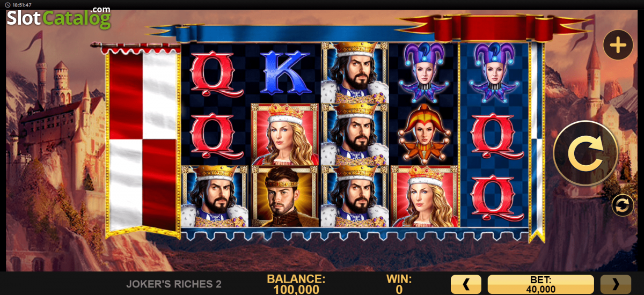Click the SlotCatalog.com logo
644x295 pixels.
[x=58, y=17]
